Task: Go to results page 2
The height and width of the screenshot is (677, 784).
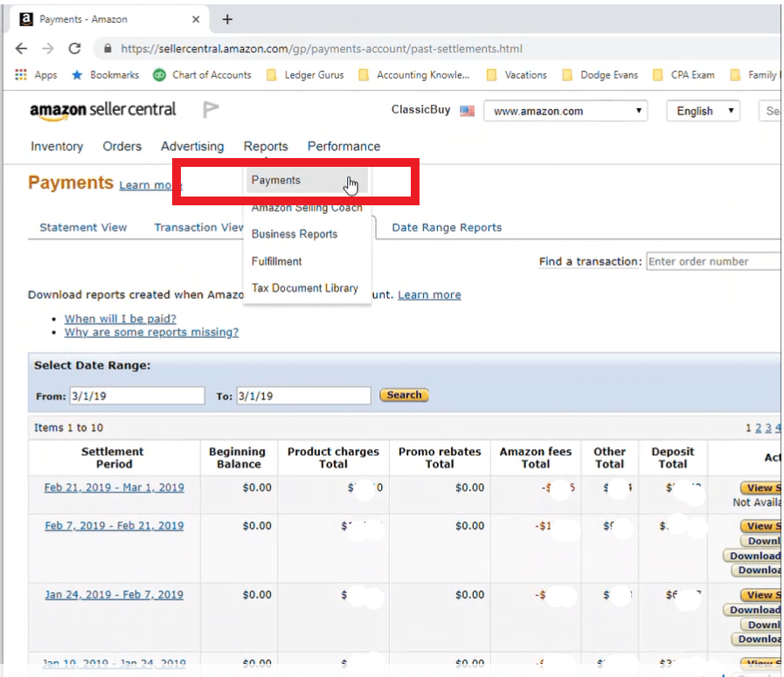Action: 759,428
